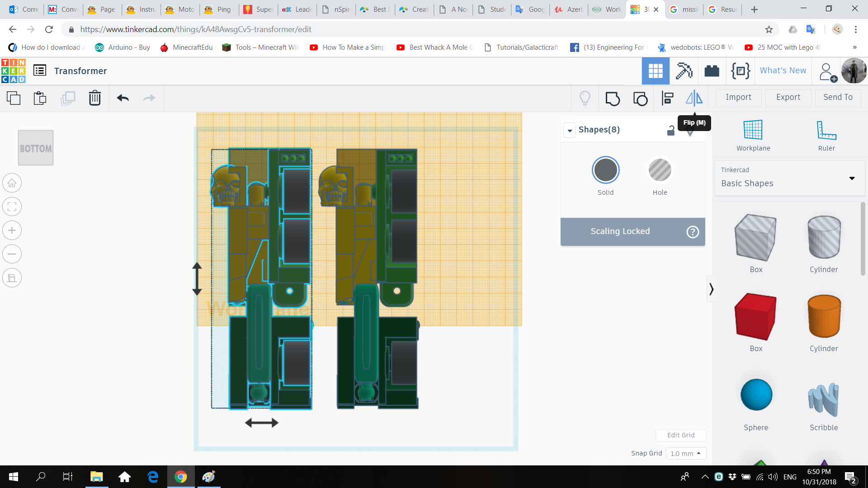
Task: Adjust the Snap Grid value
Action: pyautogui.click(x=684, y=454)
